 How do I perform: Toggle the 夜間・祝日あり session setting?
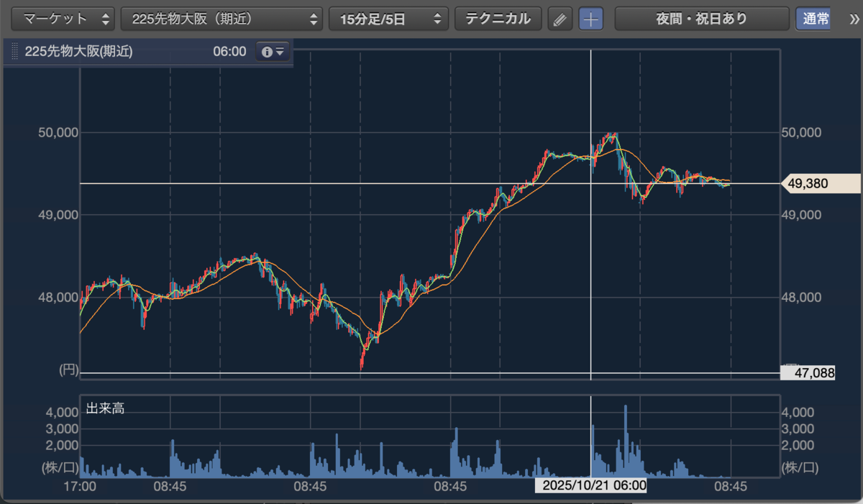click(x=701, y=19)
